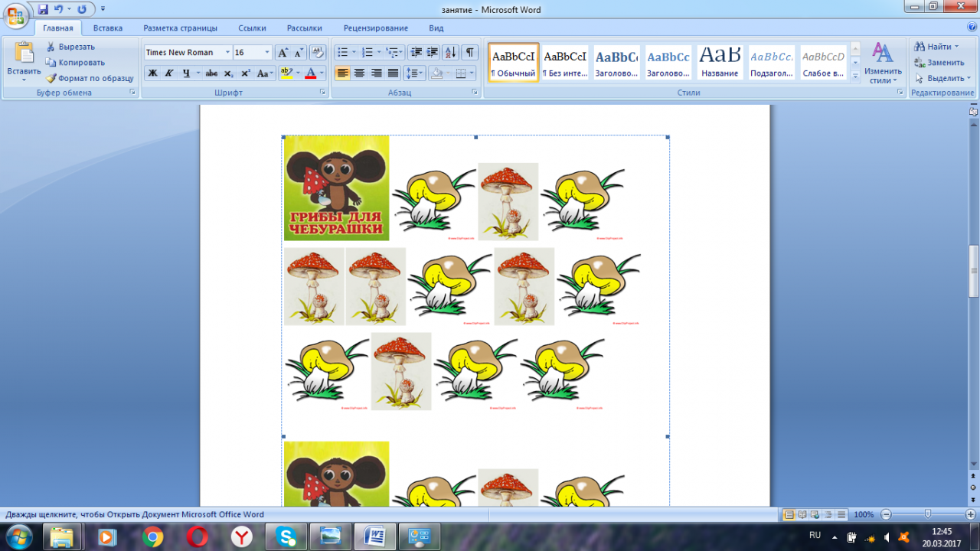This screenshot has width=980, height=551.
Task: Click the large Paste (Вставить) clipboard icon
Action: [x=24, y=53]
